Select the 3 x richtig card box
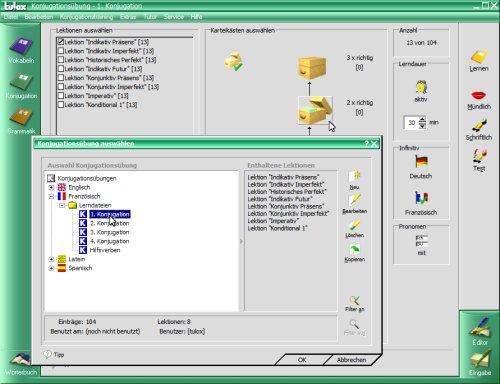 (312, 68)
